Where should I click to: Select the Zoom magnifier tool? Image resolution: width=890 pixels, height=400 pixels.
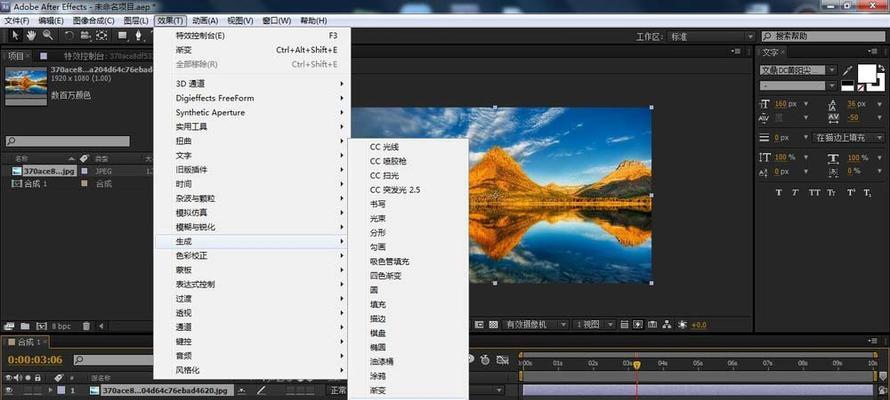pos(48,36)
